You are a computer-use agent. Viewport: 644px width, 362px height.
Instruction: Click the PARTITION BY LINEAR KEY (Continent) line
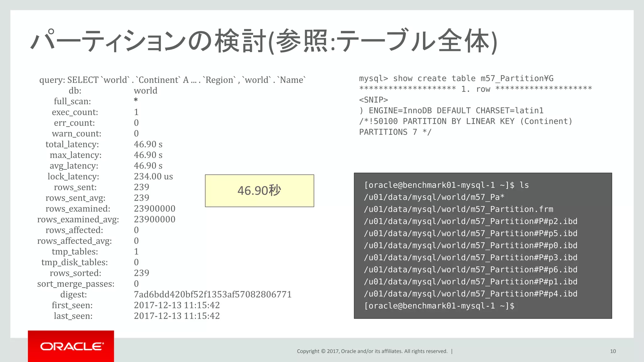[x=466, y=121]
